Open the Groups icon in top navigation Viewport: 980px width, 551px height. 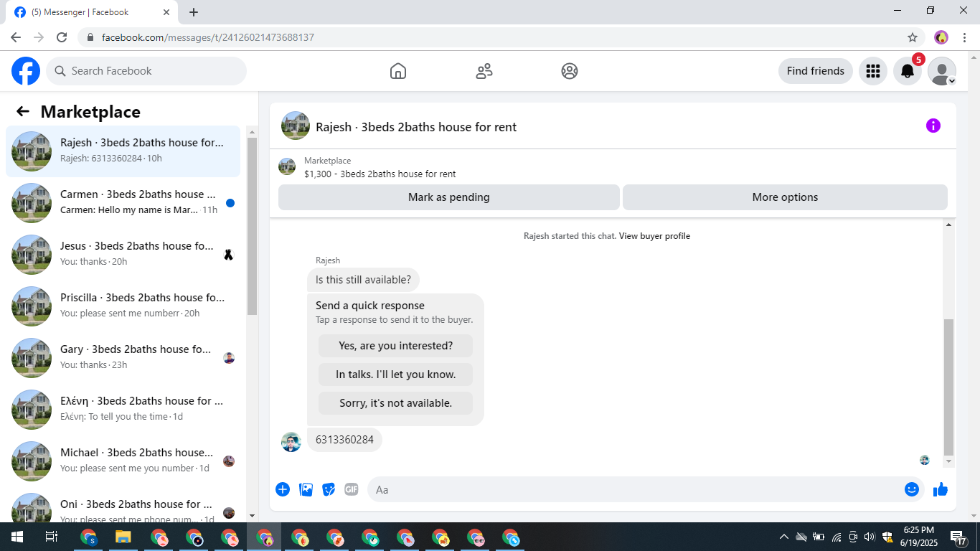(570, 71)
